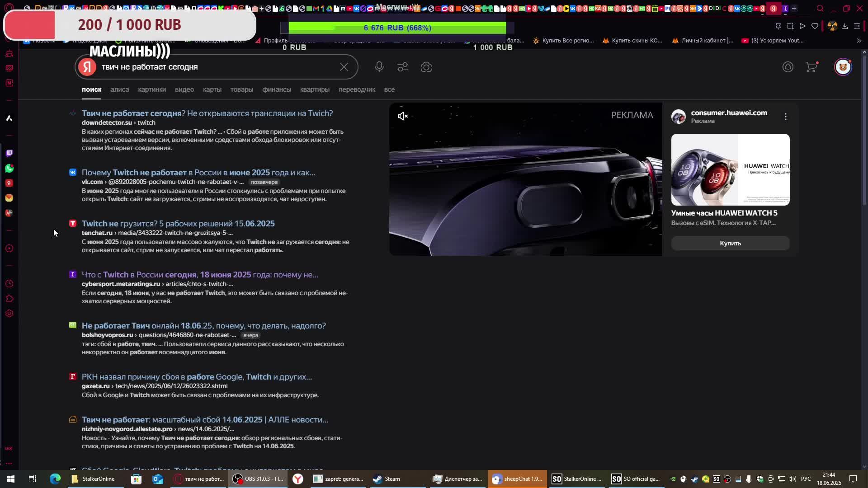Open the все services tab

click(x=390, y=89)
